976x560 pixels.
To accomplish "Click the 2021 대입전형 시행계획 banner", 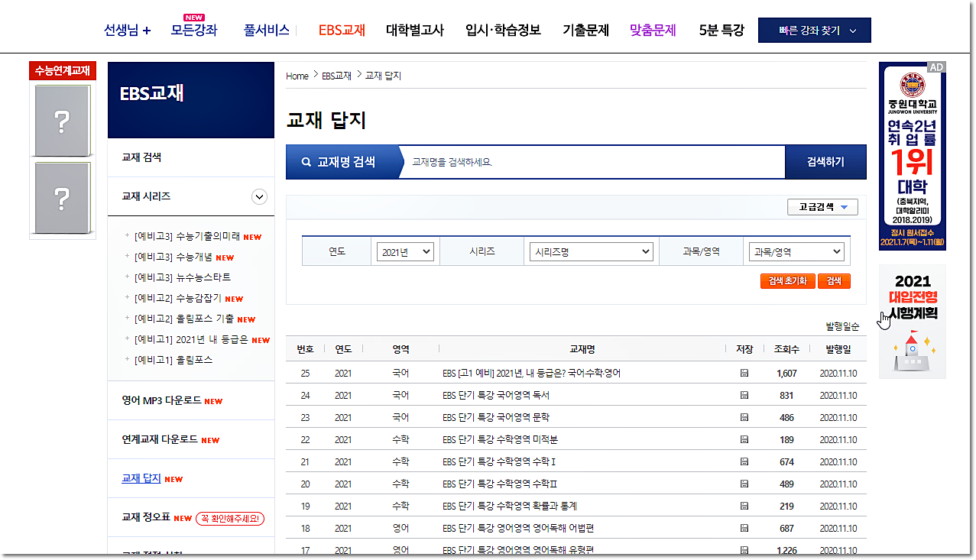I will tap(913, 322).
